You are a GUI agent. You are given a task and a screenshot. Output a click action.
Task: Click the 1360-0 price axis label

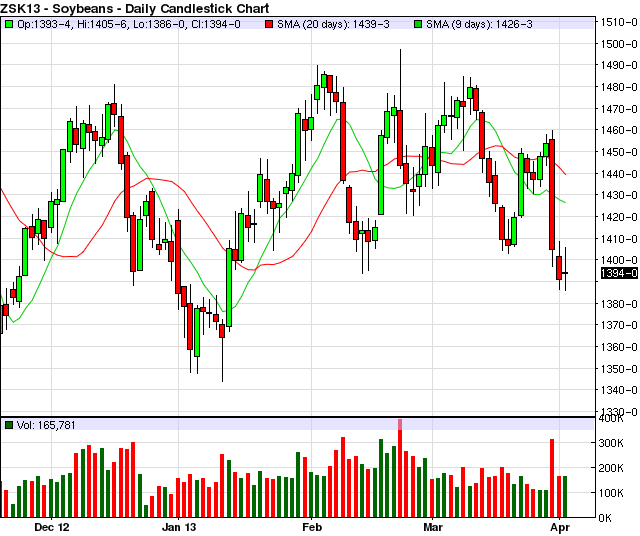(619, 347)
